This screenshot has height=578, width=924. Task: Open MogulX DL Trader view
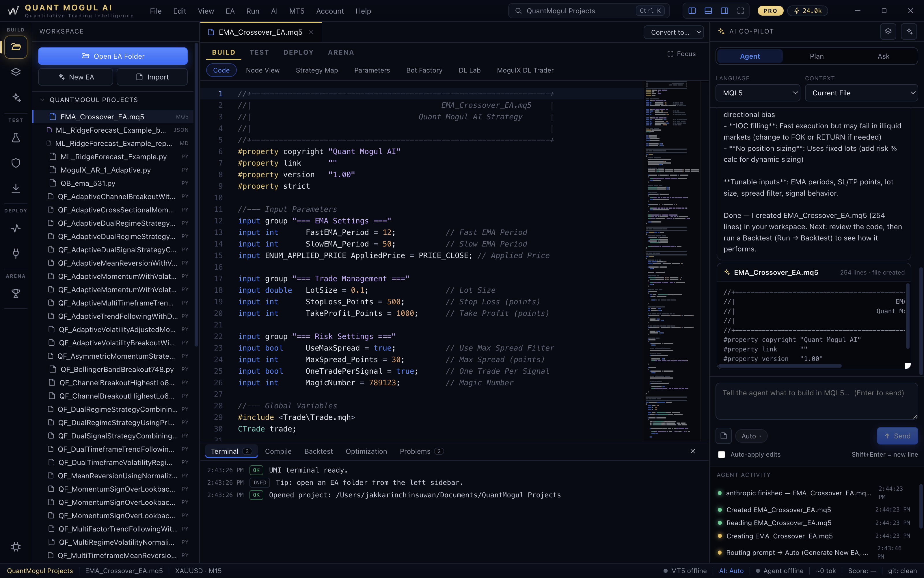(x=525, y=70)
